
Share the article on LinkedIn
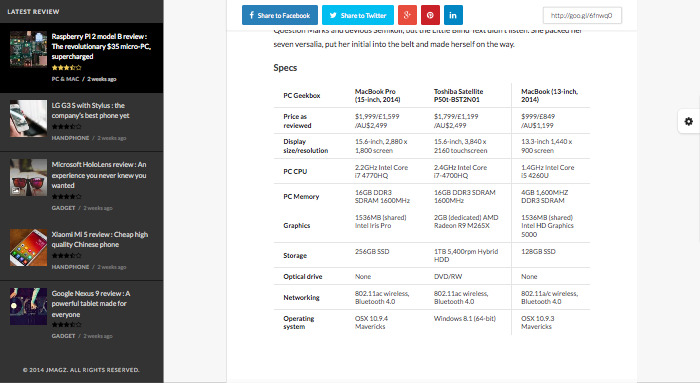click(x=453, y=15)
